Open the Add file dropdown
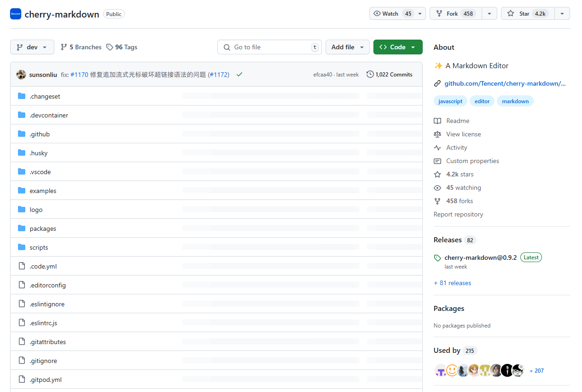Viewport: 582px width, 392px height. pos(348,47)
